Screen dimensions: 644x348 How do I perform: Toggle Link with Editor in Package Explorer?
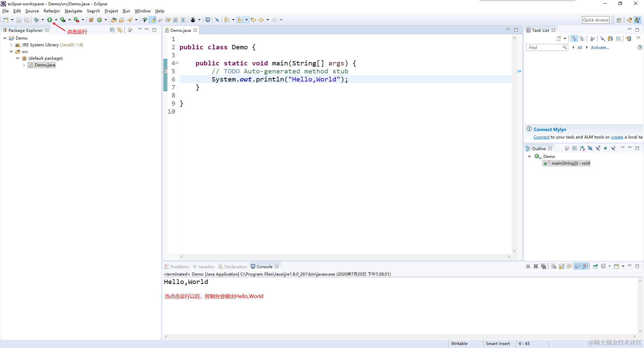click(120, 30)
